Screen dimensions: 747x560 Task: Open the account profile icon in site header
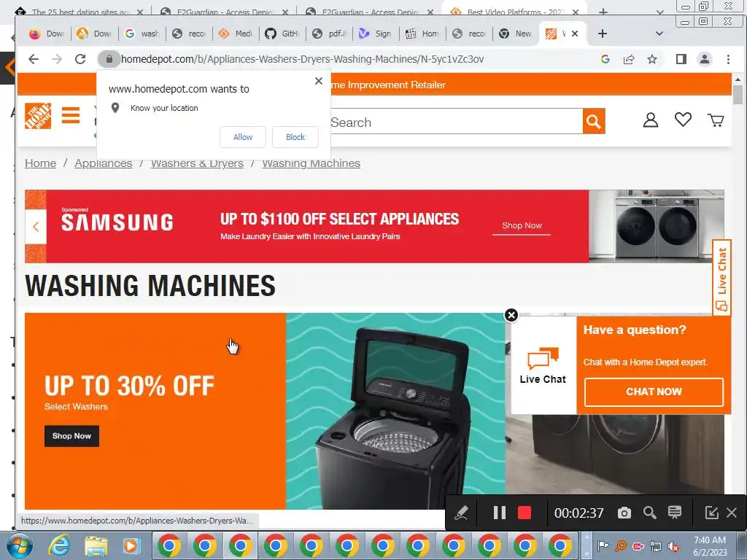pos(650,120)
